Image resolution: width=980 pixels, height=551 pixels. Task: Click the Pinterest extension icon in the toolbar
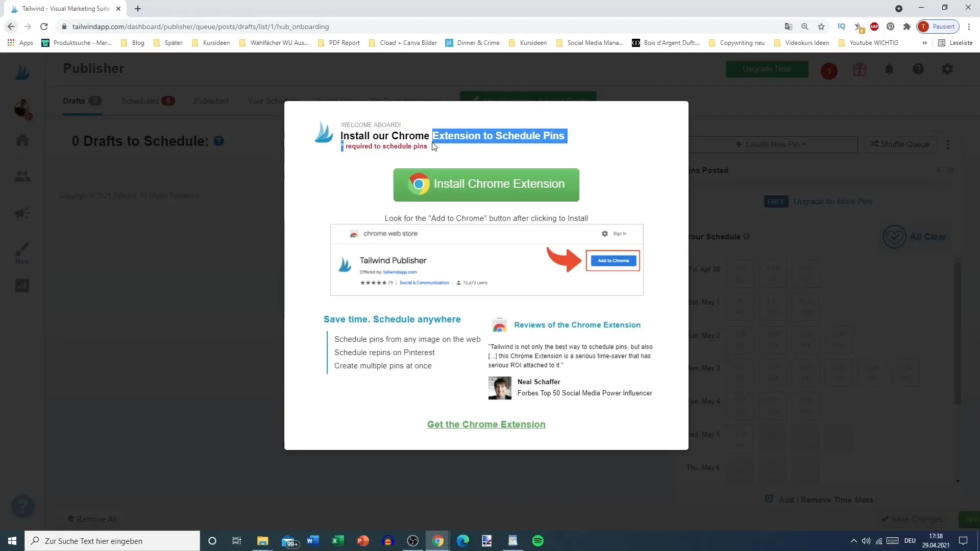[890, 27]
